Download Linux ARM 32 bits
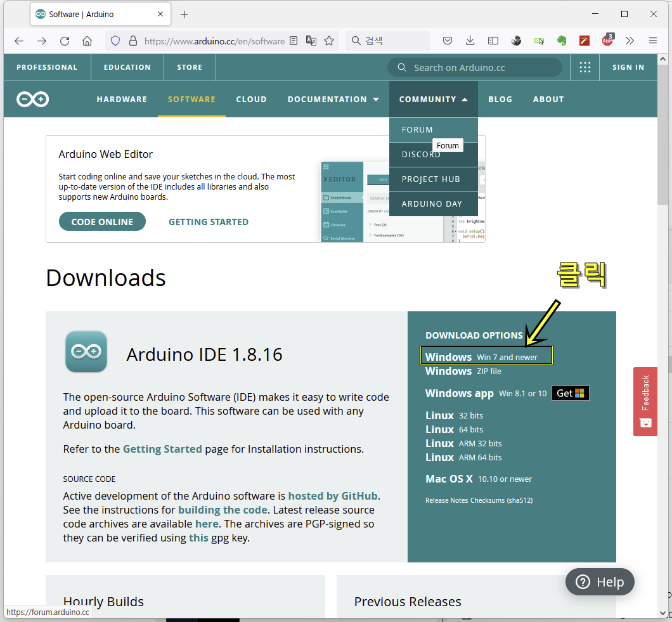 coord(463,443)
